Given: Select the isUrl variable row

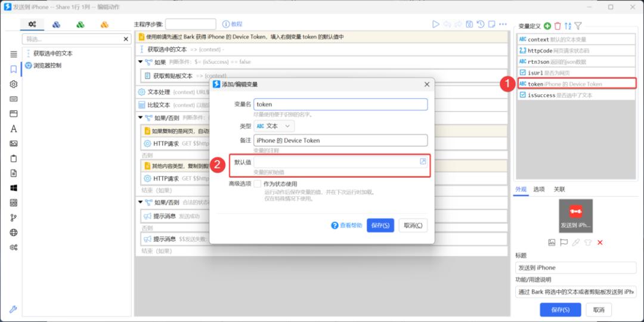Looking at the screenshot, I should coord(576,73).
